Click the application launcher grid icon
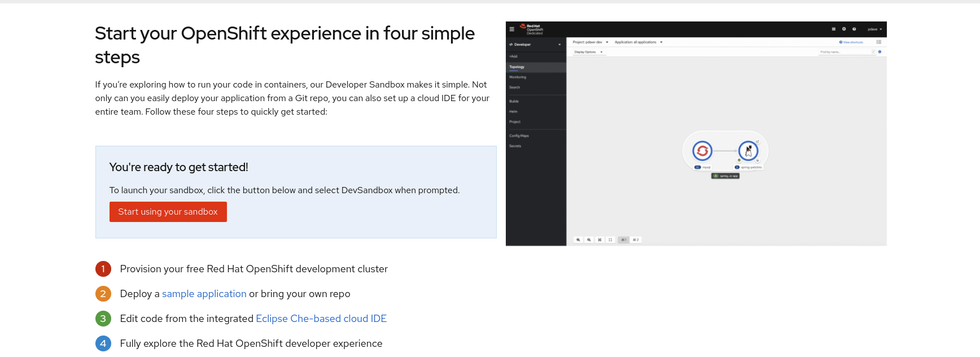Viewport: 980px width, 357px height. (833, 29)
